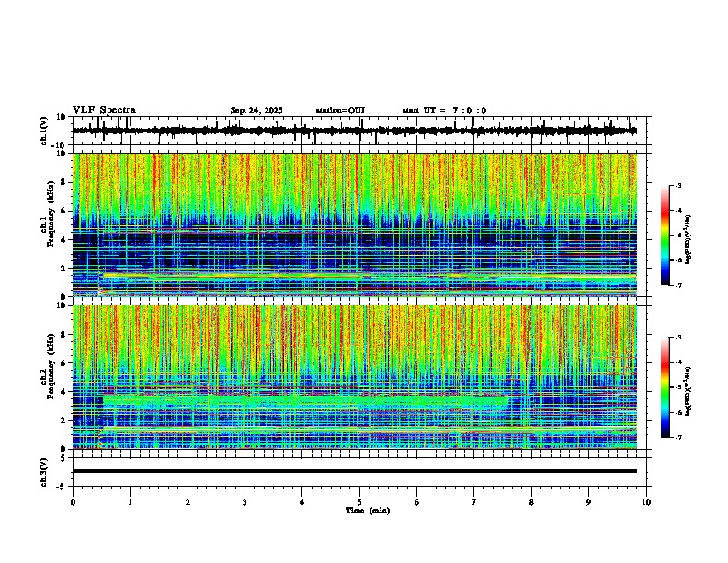Click the "VLF Spectra" plot title

point(104,110)
